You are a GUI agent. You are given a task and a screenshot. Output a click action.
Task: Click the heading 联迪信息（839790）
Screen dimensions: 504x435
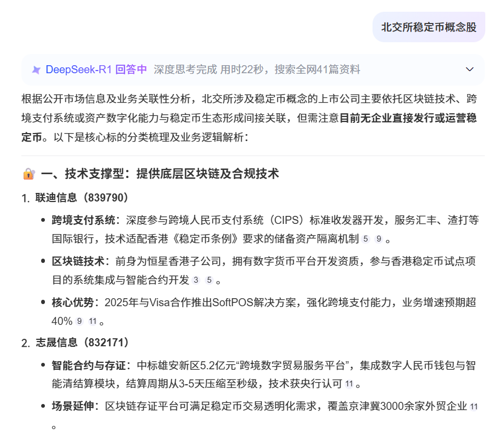(x=82, y=198)
